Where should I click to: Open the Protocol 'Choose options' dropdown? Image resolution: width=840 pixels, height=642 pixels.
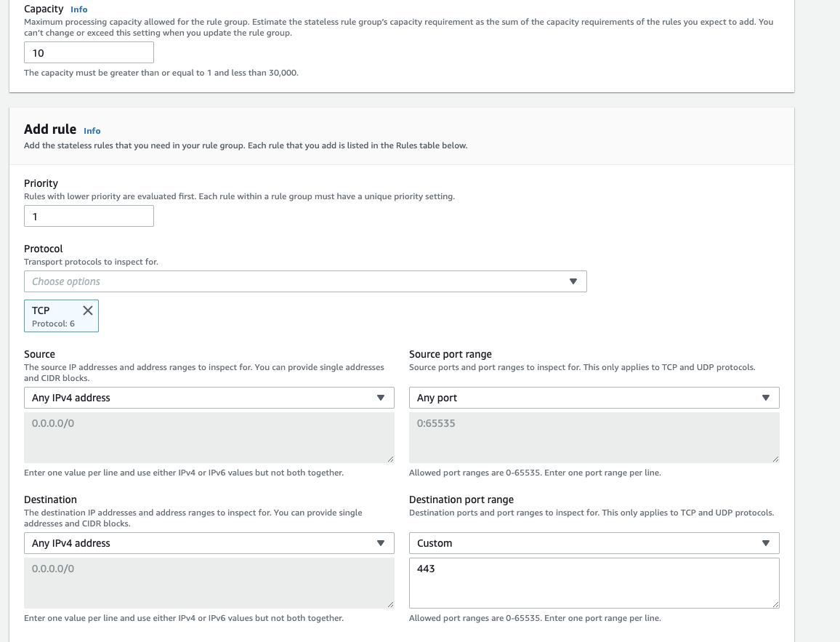305,281
